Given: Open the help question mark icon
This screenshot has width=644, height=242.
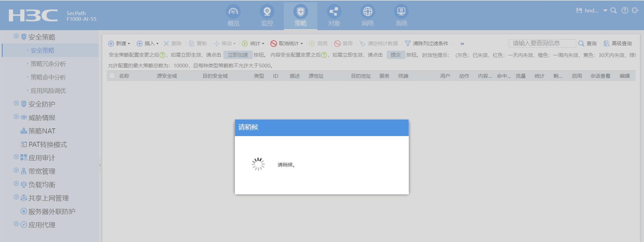Looking at the screenshot, I should (625, 10).
